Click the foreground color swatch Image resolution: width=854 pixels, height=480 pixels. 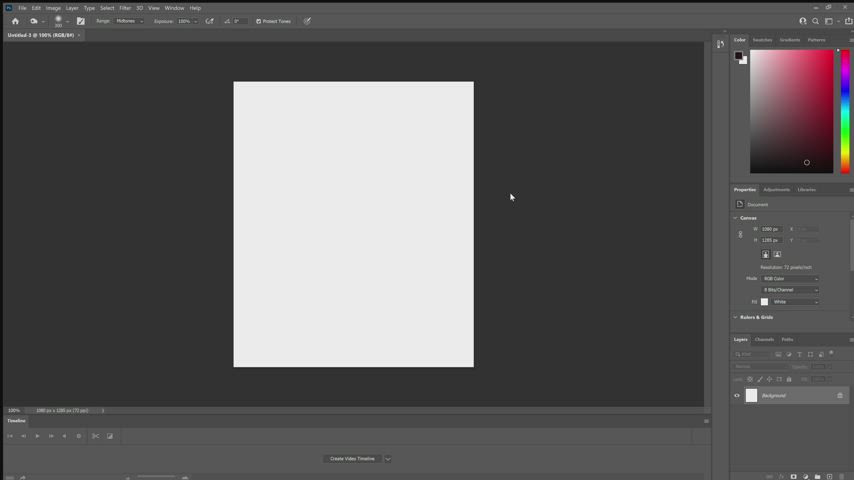(x=738, y=55)
